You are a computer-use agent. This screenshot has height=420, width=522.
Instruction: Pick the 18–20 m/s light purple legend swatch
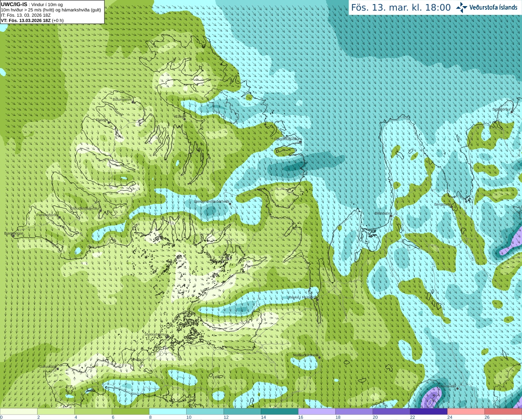[354, 411]
